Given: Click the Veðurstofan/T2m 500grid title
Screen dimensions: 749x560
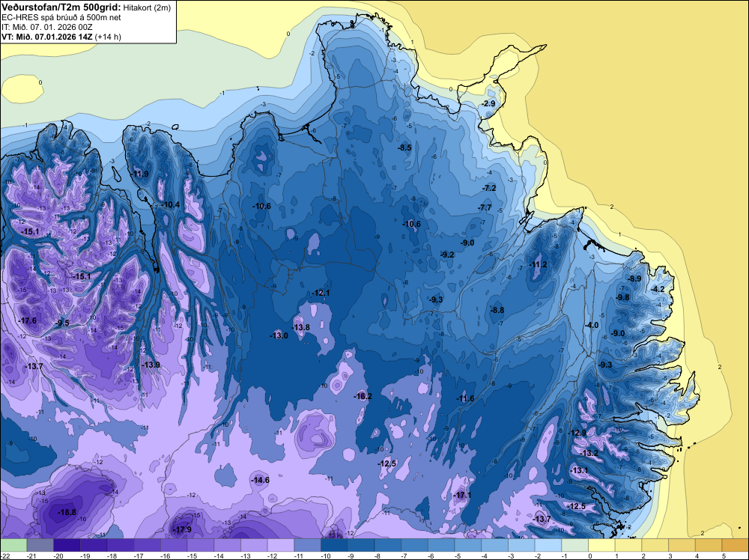Looking at the screenshot, I should coord(61,7).
